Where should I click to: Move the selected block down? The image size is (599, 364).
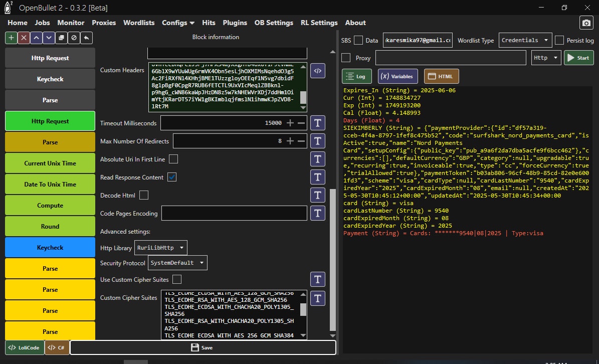click(49, 38)
